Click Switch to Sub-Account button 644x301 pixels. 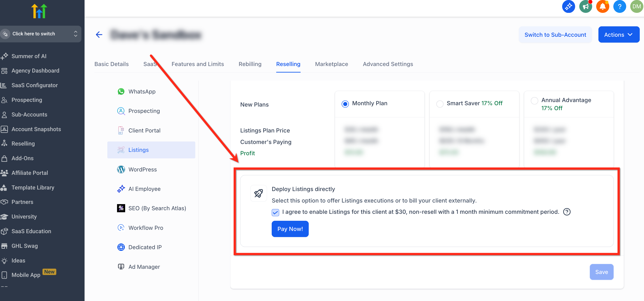point(555,35)
